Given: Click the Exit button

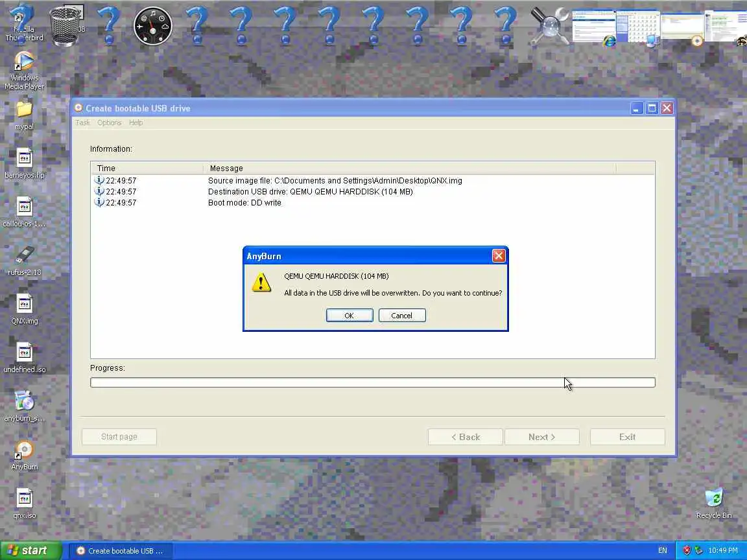Looking at the screenshot, I should click(x=627, y=437).
